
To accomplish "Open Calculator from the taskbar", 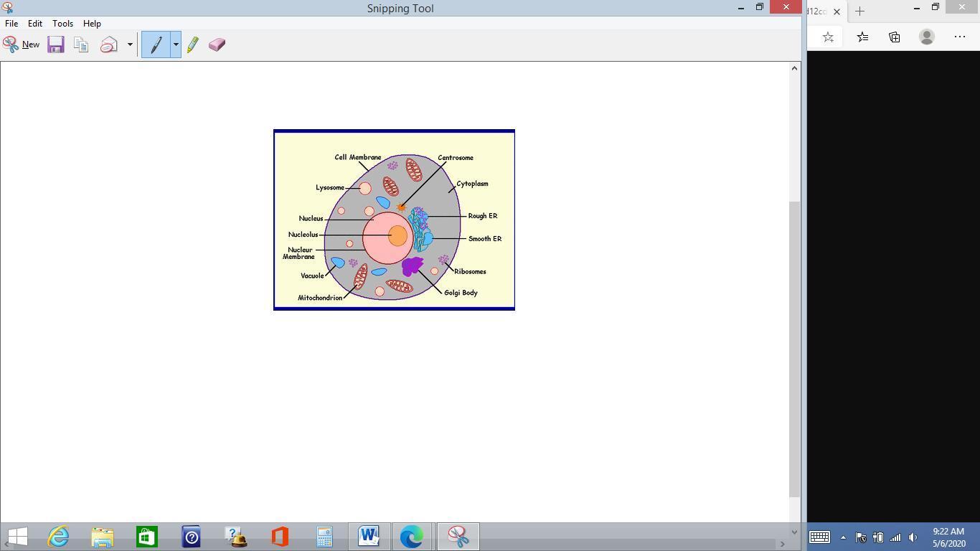I will [324, 536].
